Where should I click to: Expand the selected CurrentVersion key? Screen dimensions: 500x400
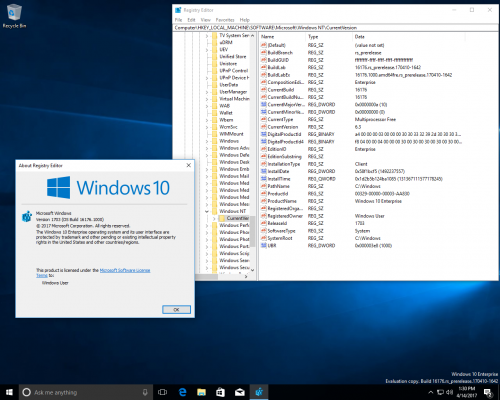tap(214, 218)
